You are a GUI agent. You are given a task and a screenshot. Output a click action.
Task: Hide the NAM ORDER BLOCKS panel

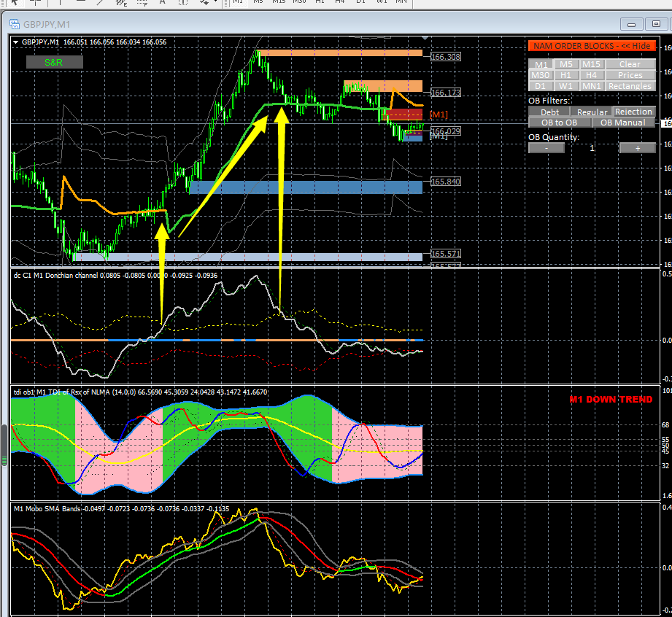592,46
